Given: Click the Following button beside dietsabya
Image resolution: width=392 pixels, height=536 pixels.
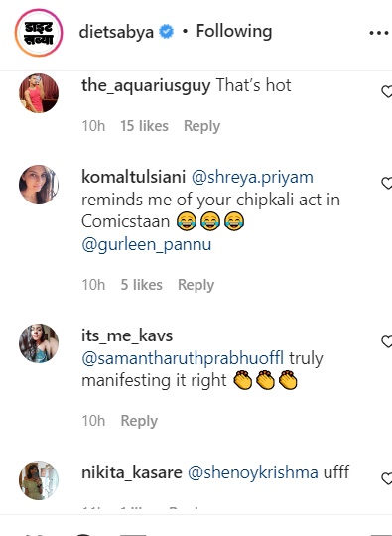Looking at the screenshot, I should coord(234,32).
